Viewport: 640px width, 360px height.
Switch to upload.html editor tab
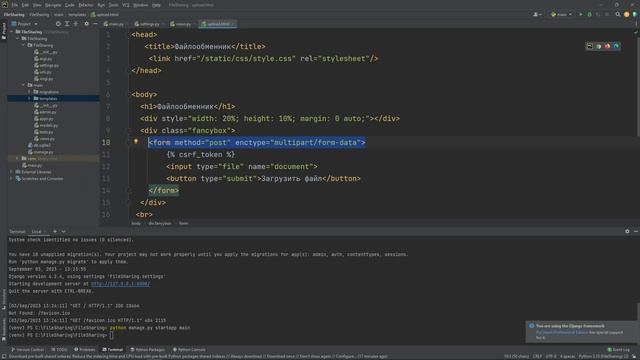(x=218, y=24)
